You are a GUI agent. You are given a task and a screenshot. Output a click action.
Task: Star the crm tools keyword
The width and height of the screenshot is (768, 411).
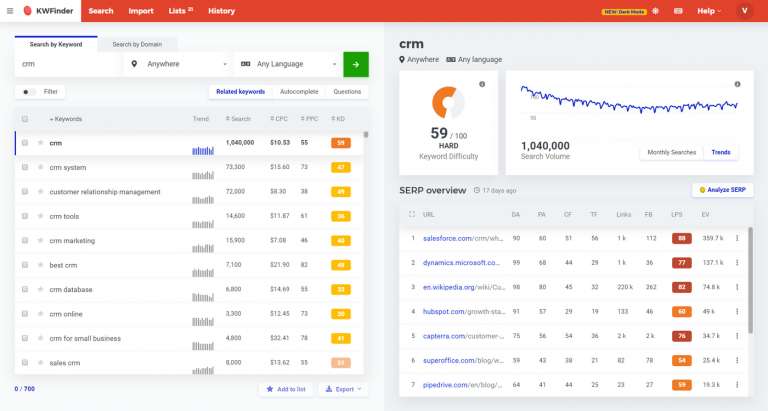pyautogui.click(x=40, y=216)
